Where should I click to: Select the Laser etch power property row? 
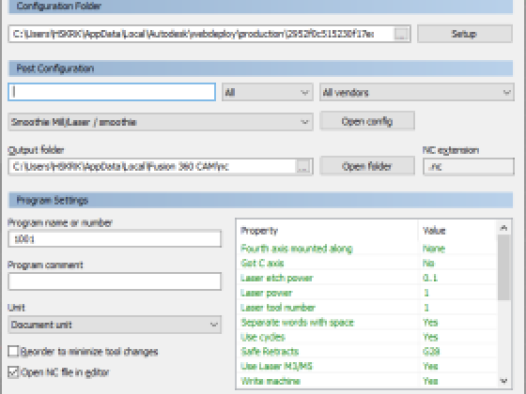pyautogui.click(x=367, y=278)
